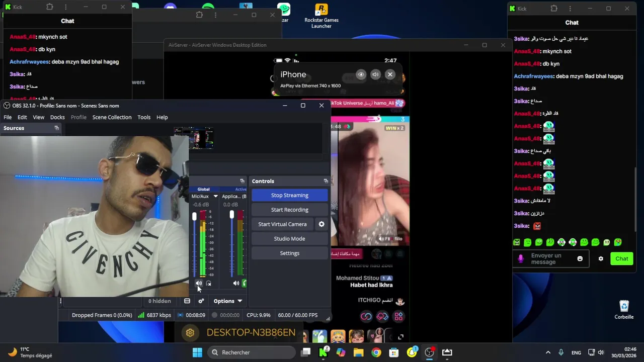The image size is (644, 362).
Task: Open the Windows Start button
Action: [x=197, y=352]
